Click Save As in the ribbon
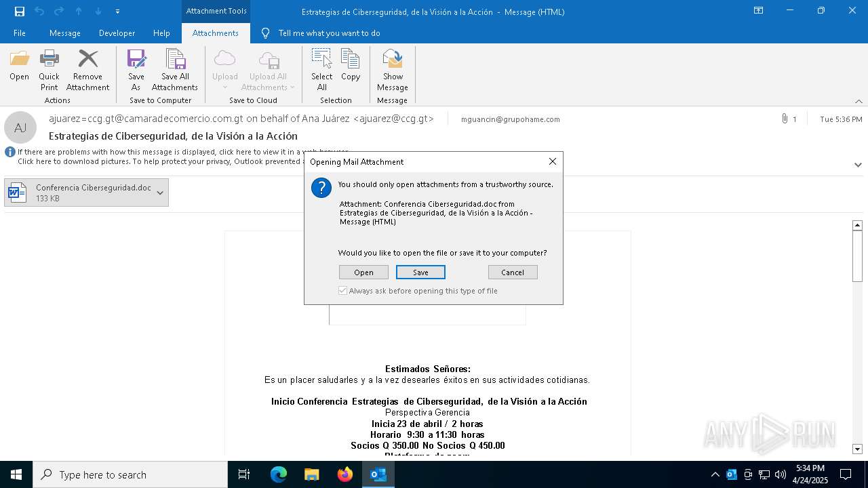868x488 pixels. point(136,70)
